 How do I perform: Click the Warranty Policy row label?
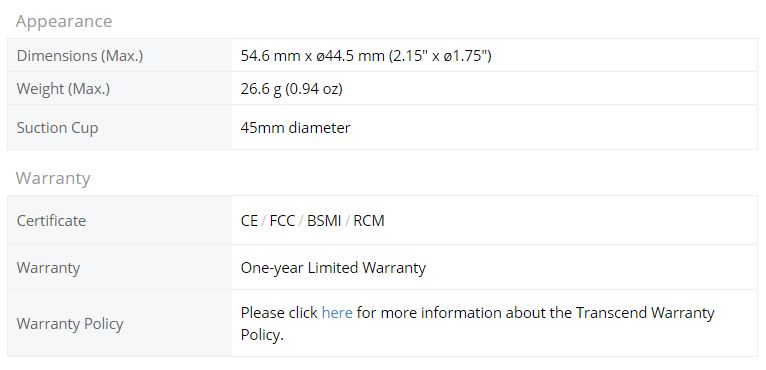[120, 323]
